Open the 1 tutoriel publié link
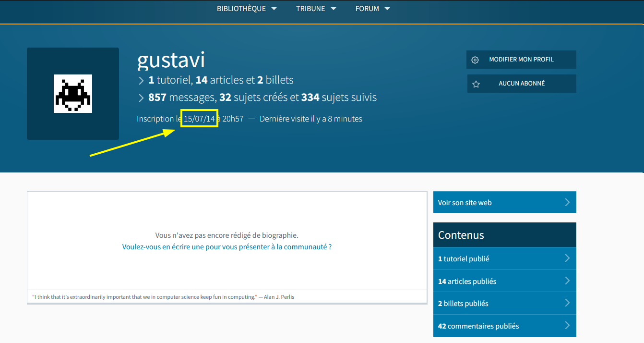This screenshot has height=343, width=644. pos(504,258)
